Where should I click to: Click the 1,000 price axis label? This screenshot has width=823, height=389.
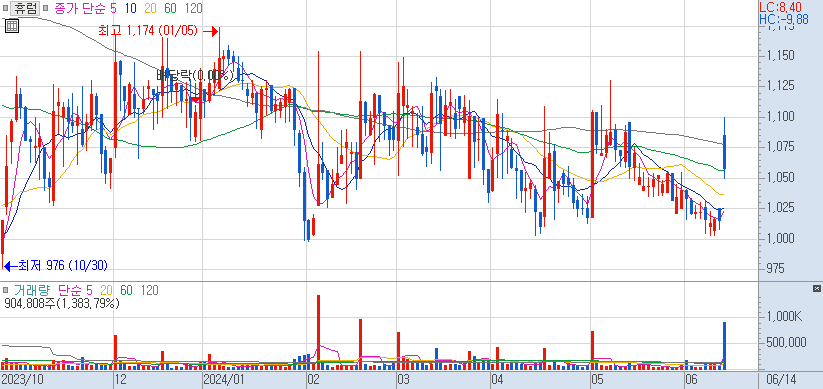pos(779,238)
